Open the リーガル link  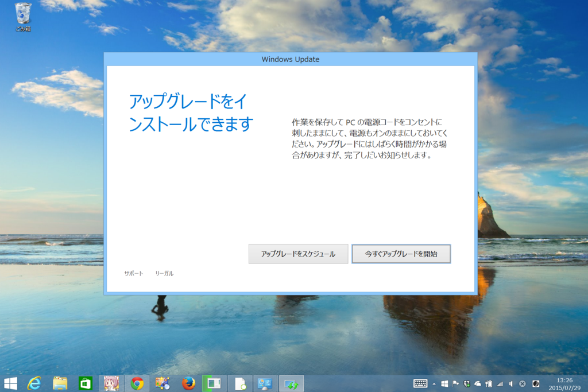pos(164,274)
